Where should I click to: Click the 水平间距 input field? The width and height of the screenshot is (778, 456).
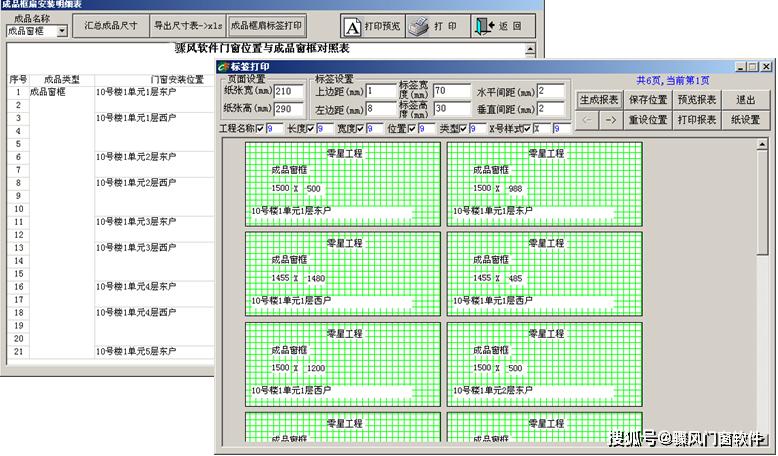pos(551,91)
